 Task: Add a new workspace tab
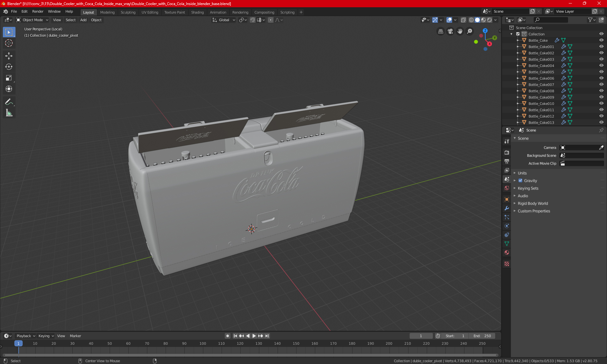click(301, 12)
